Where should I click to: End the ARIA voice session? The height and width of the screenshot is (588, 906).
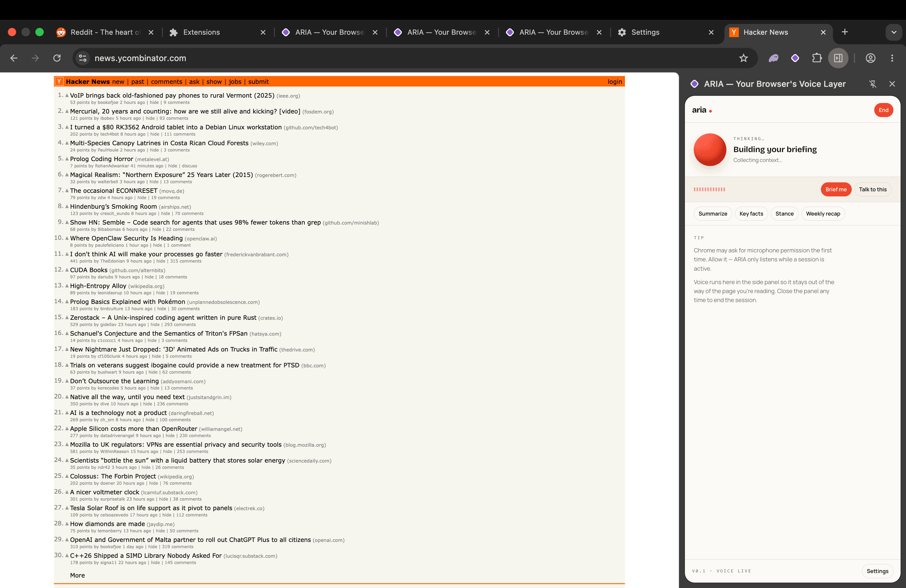coord(884,110)
